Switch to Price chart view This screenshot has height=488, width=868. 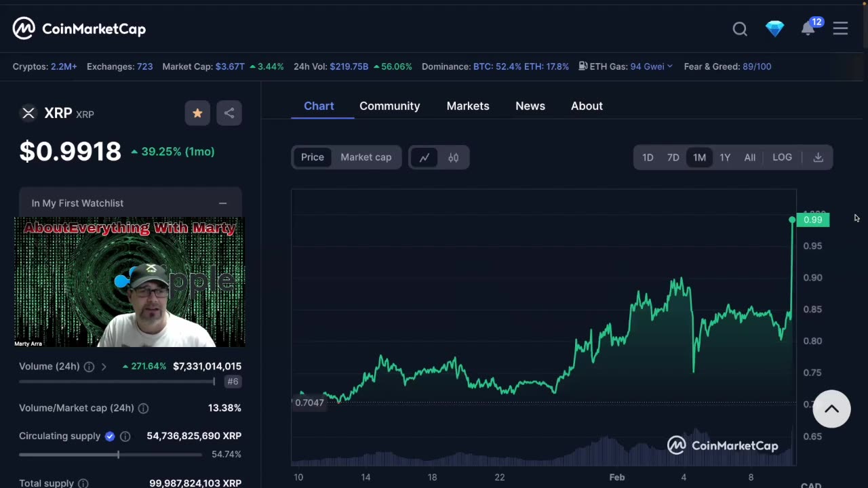click(313, 157)
